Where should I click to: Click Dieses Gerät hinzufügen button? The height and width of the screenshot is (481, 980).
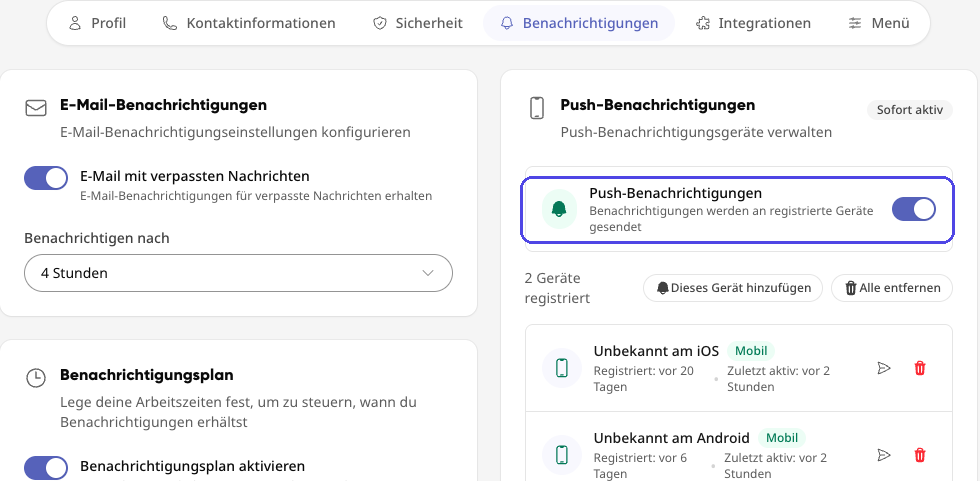coord(733,288)
